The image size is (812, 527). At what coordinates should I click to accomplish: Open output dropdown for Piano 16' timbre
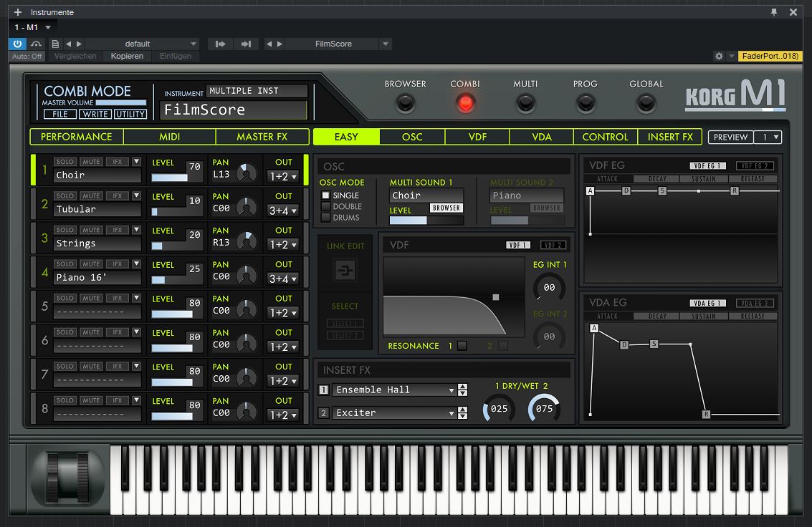point(283,279)
